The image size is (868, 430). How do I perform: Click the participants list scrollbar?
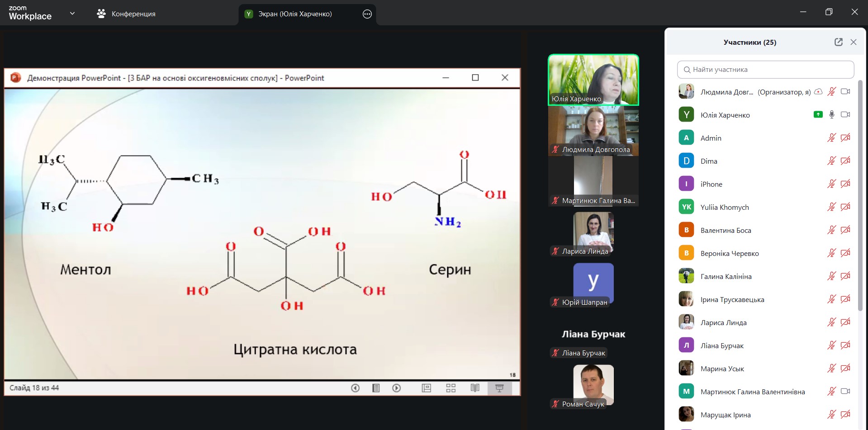[x=860, y=194]
